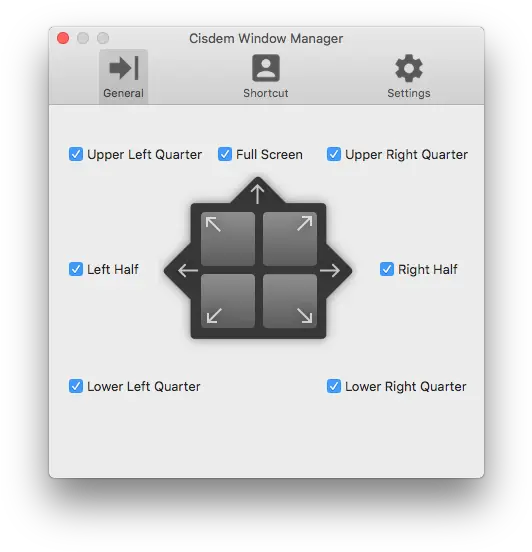This screenshot has width=532, height=552.
Task: Click the upper-right quarter arrow tile
Action: coord(290,239)
